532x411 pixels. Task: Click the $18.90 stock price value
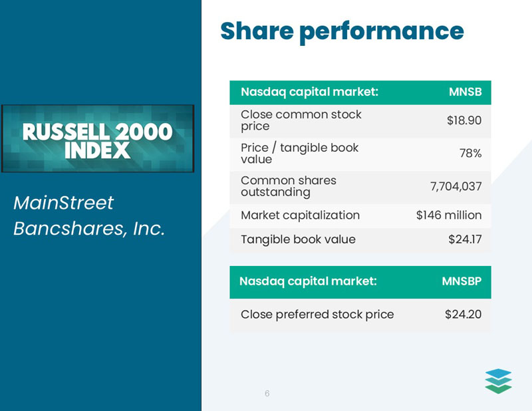(x=464, y=120)
